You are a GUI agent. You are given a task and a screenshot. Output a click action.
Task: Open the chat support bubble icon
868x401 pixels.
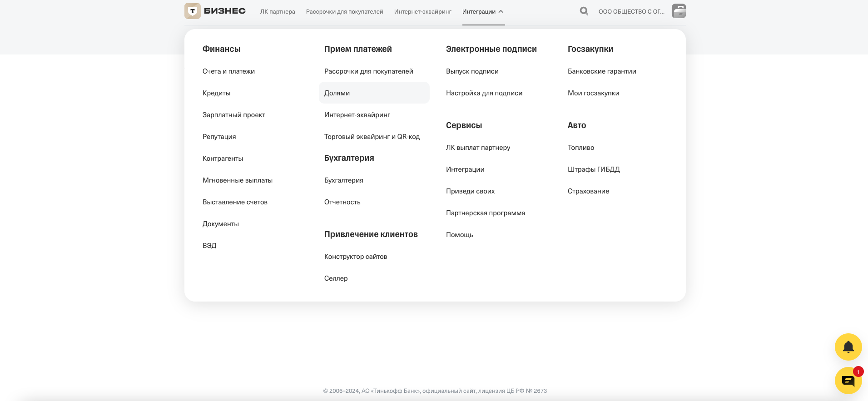848,381
